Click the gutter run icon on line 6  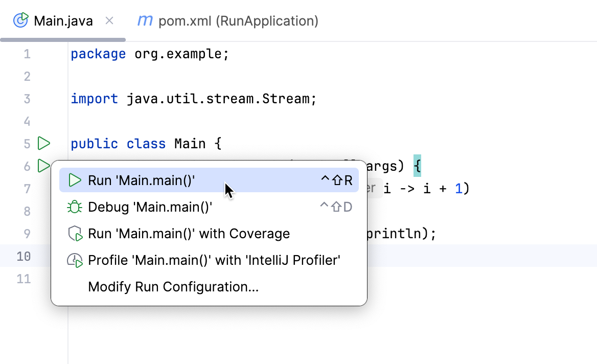(x=43, y=166)
